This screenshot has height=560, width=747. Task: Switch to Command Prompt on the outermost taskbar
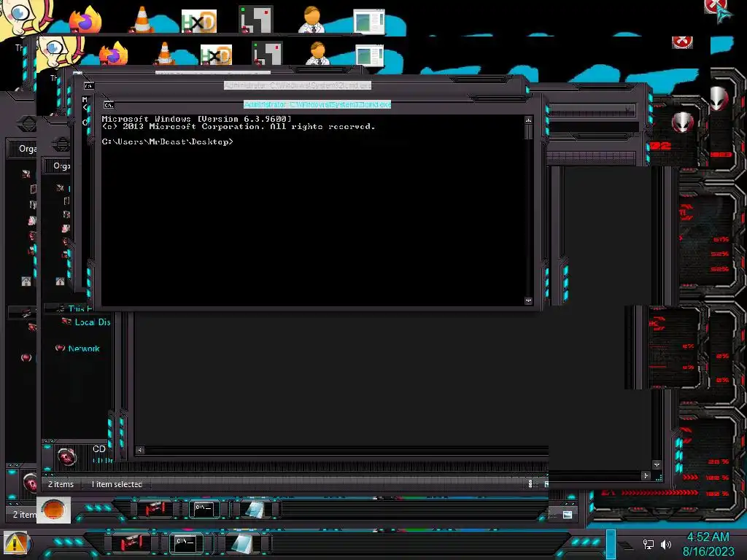click(186, 542)
